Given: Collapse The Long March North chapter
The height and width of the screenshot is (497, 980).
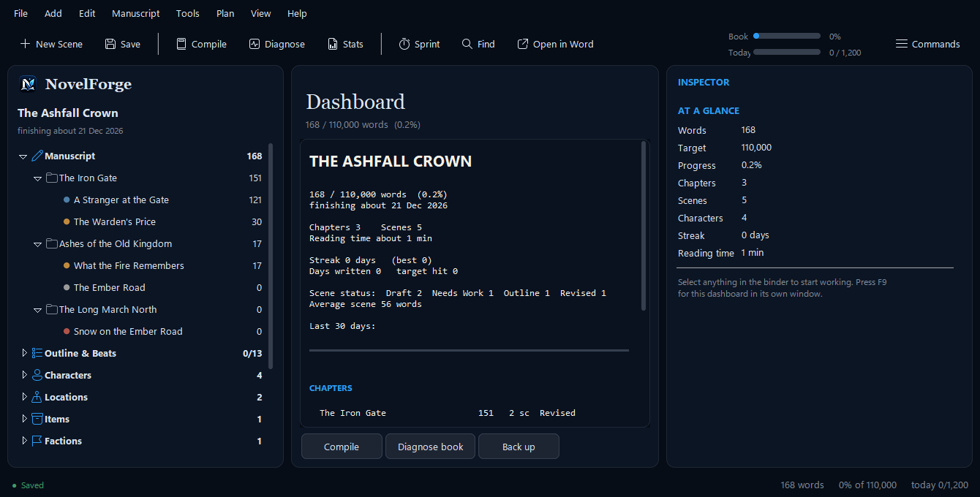Looking at the screenshot, I should [x=38, y=310].
